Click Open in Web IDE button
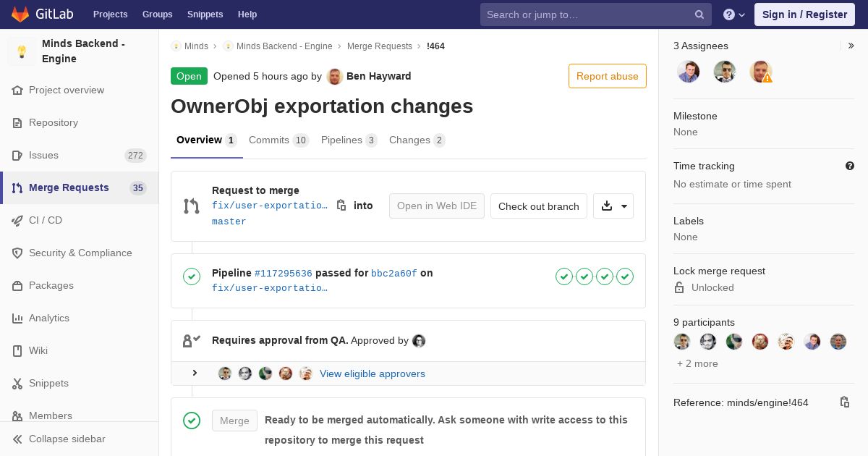 tap(437, 206)
